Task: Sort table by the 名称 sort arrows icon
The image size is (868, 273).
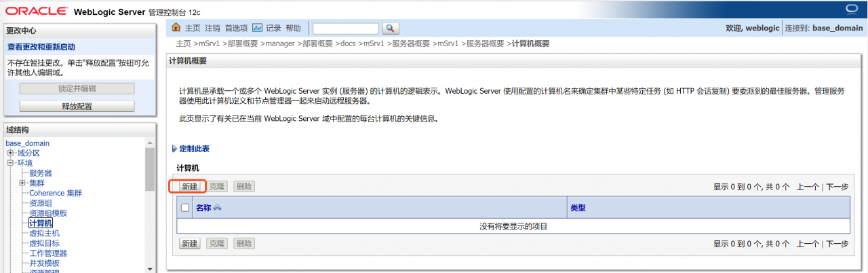Action: pyautogui.click(x=218, y=207)
